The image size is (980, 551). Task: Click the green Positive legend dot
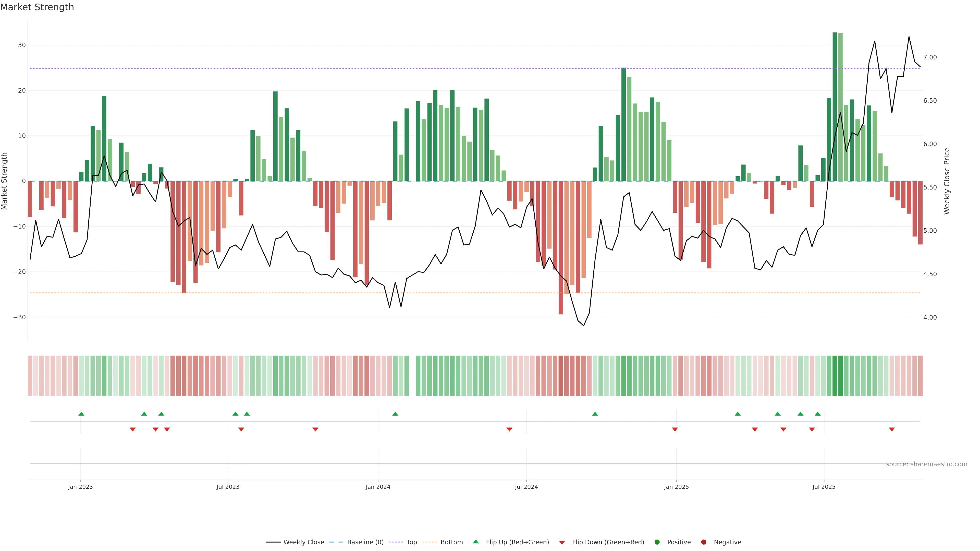[657, 542]
